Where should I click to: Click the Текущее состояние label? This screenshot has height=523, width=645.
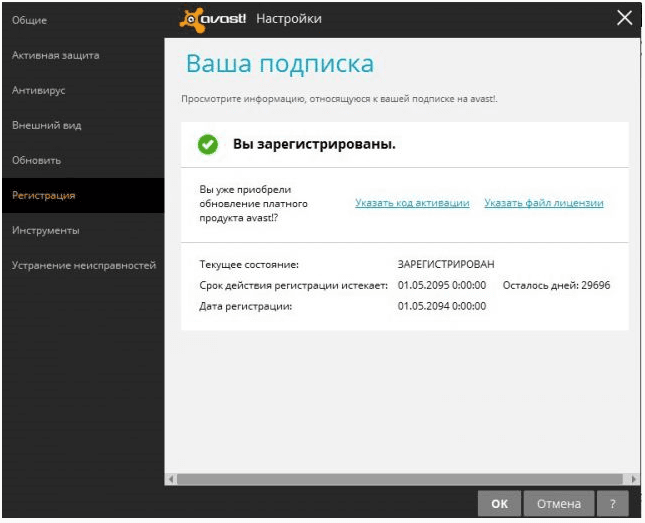tap(249, 265)
